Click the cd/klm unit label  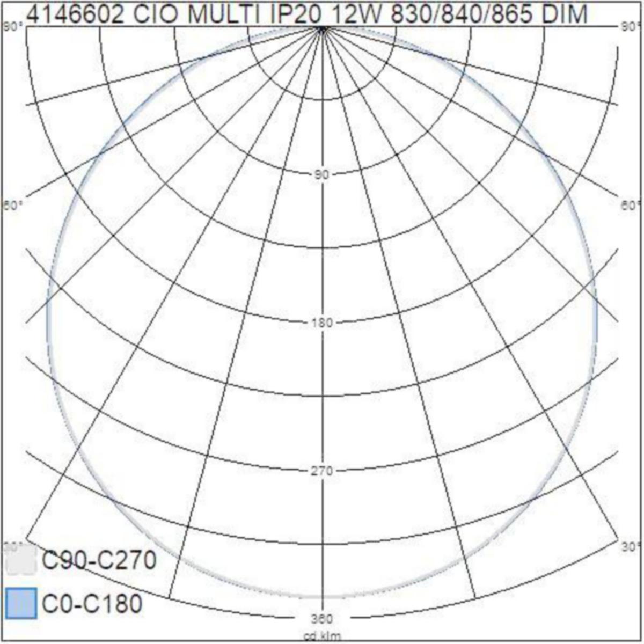coord(322,636)
